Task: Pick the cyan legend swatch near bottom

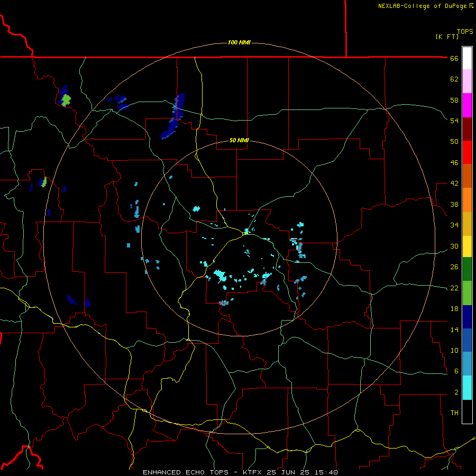Action: tap(467, 388)
